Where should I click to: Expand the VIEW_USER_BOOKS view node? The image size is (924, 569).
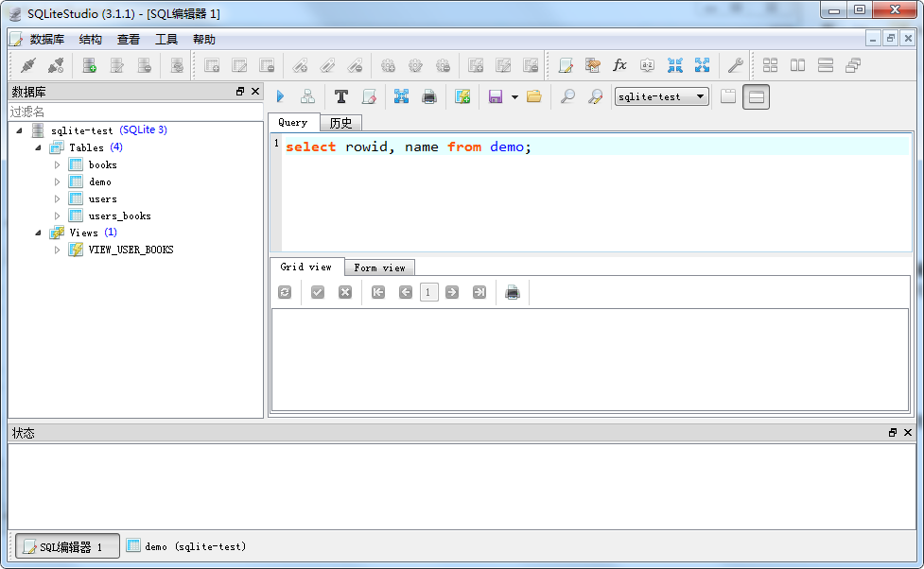[57, 250]
